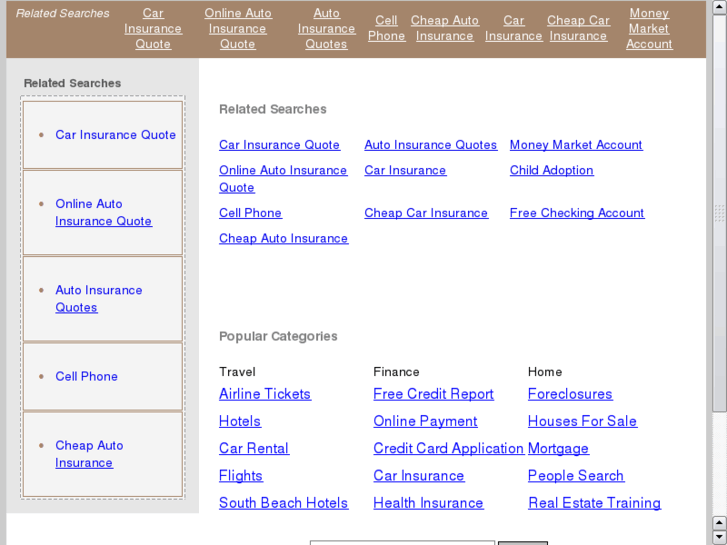This screenshot has width=727, height=545.
Task: Open the Child Adoption link
Action: (x=552, y=171)
